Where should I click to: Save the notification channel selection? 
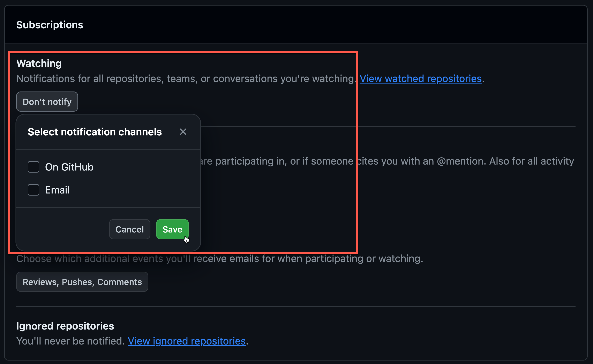(x=172, y=229)
